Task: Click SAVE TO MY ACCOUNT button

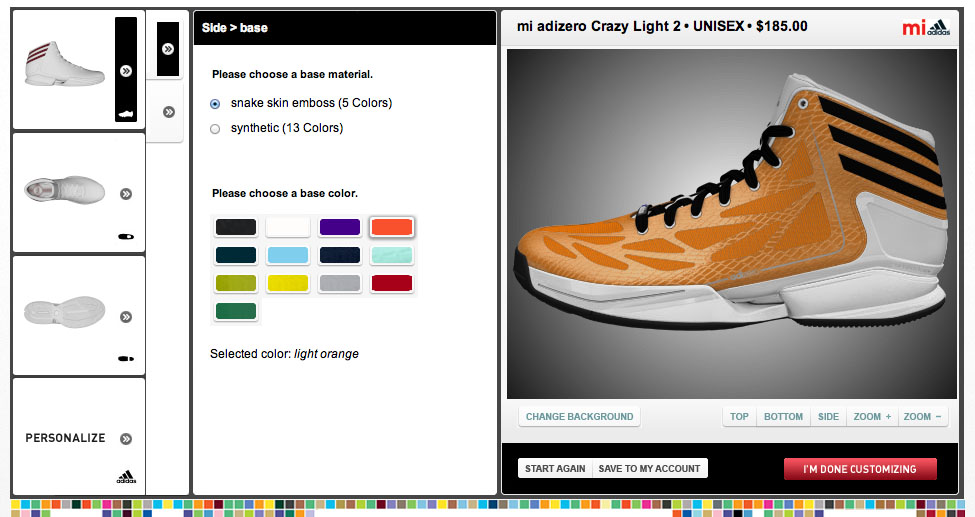Action: point(649,468)
